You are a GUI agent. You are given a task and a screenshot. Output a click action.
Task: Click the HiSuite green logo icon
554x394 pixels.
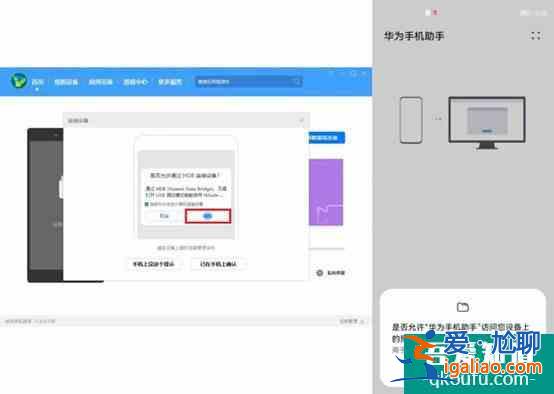(x=18, y=81)
